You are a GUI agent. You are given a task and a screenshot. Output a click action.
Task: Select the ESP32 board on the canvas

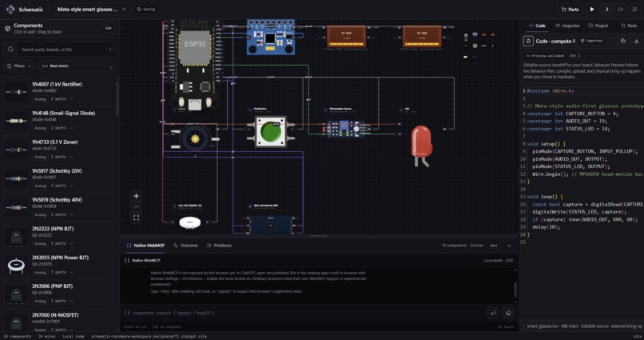point(195,66)
